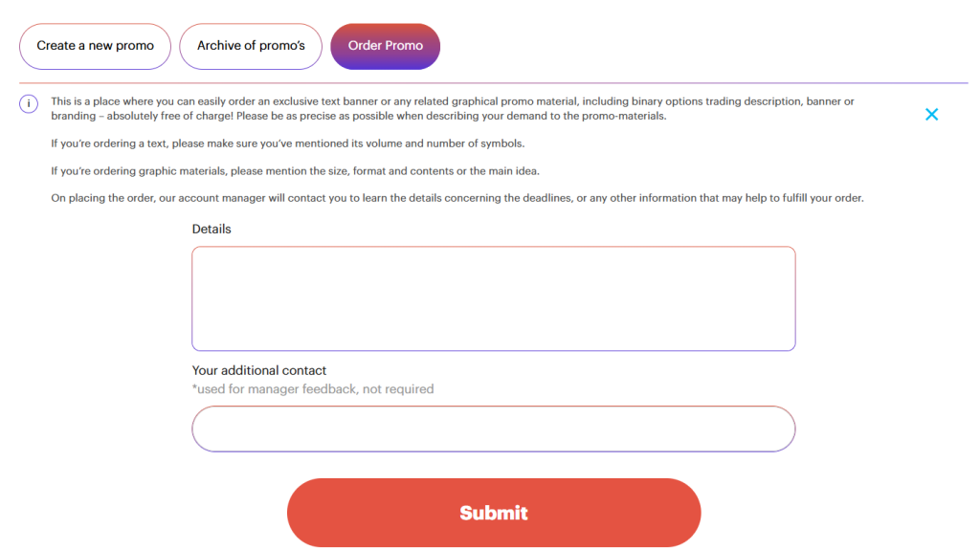
Task: Click the 'ordering graphic materials' instruction line
Action: (295, 171)
